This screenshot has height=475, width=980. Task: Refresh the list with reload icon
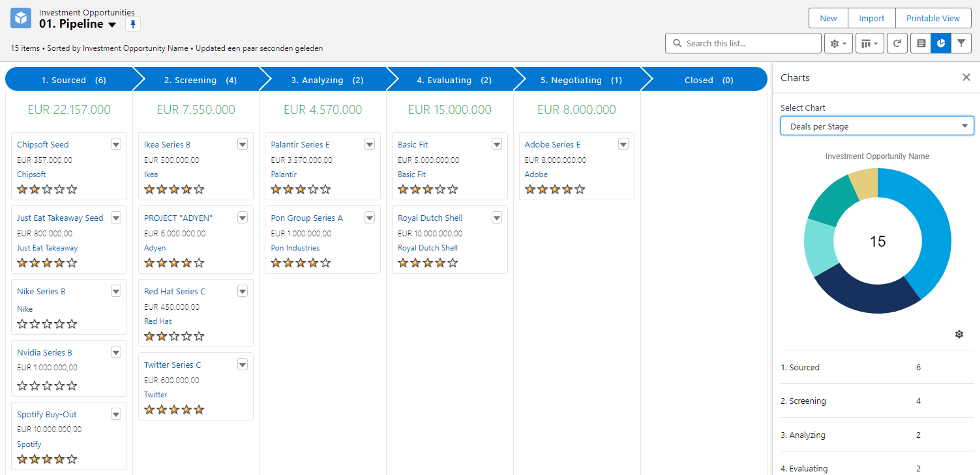tap(897, 43)
